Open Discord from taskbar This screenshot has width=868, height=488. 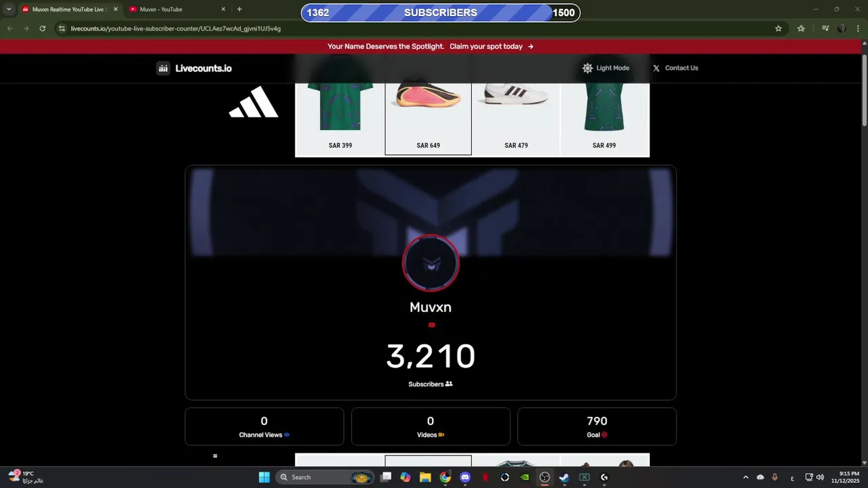click(465, 477)
